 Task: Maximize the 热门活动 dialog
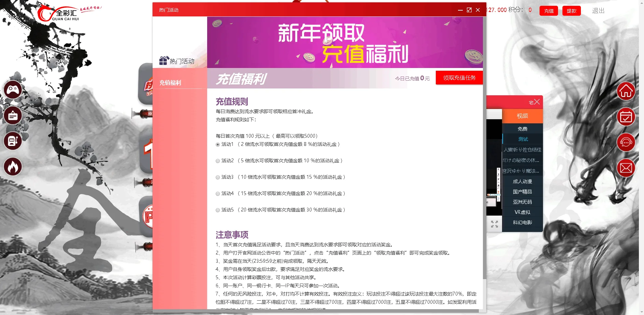coord(469,10)
